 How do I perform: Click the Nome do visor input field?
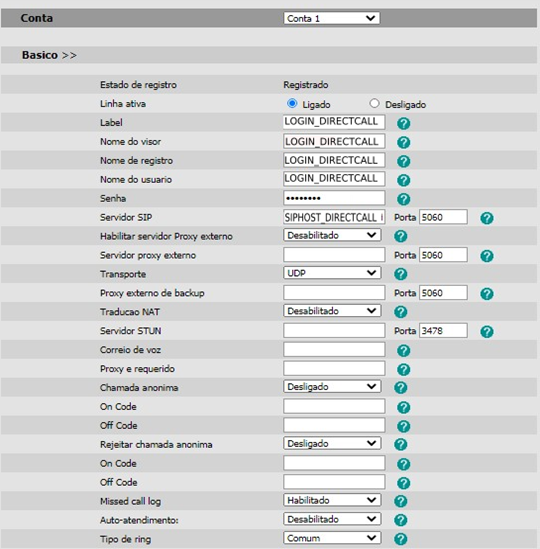[x=334, y=141]
